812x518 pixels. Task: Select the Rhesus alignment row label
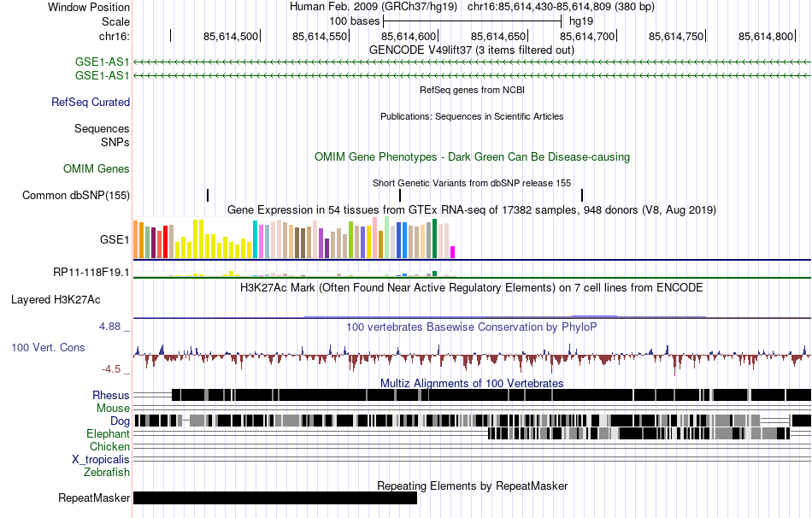(x=111, y=395)
